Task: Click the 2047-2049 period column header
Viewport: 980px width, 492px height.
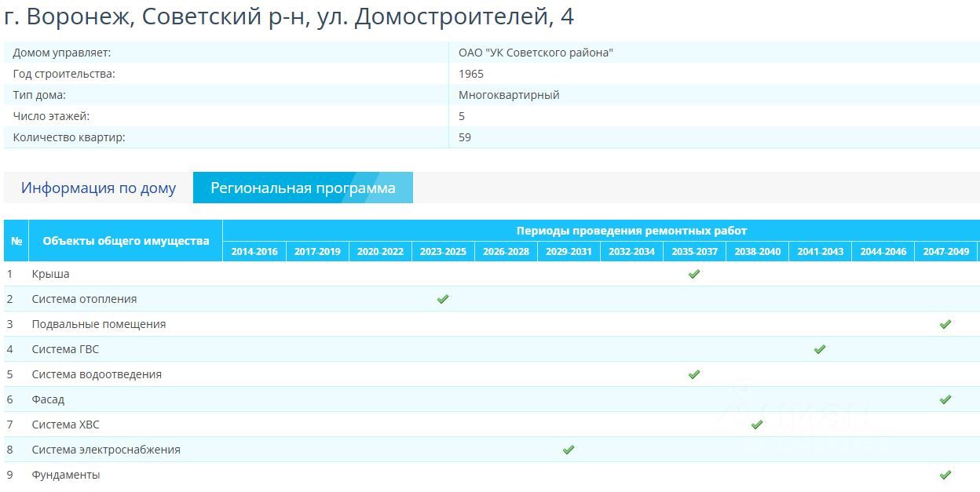Action: click(x=945, y=252)
